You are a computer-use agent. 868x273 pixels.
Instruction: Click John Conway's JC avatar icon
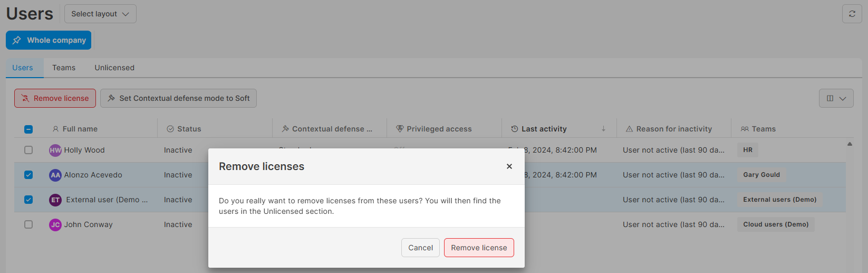coord(55,224)
